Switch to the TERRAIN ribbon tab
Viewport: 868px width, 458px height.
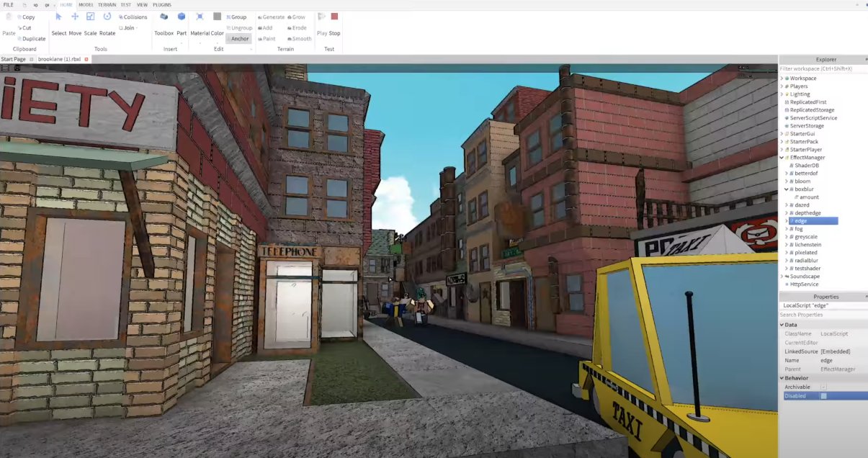(107, 5)
